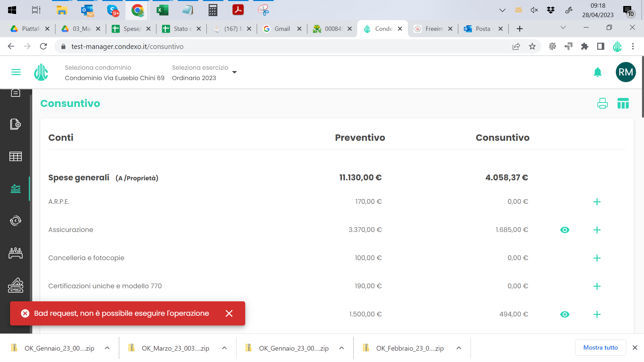Screen dimensions: 644x362
Task: Click Mostra tutto downloads button
Action: tap(600, 348)
